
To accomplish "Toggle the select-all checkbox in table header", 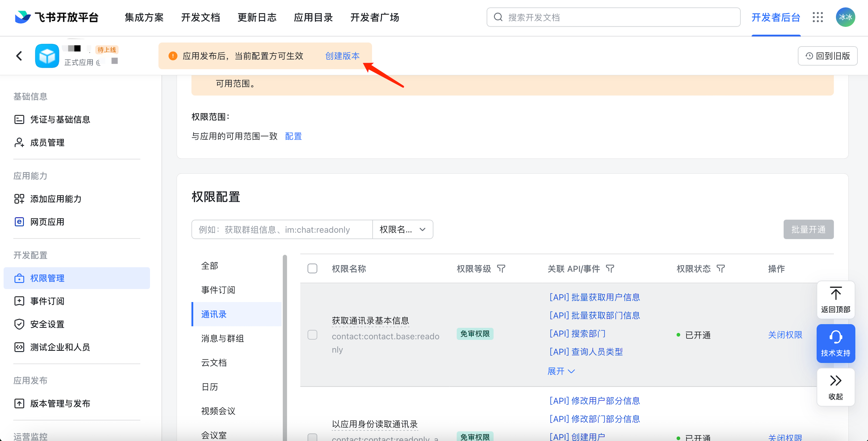I will (312, 269).
